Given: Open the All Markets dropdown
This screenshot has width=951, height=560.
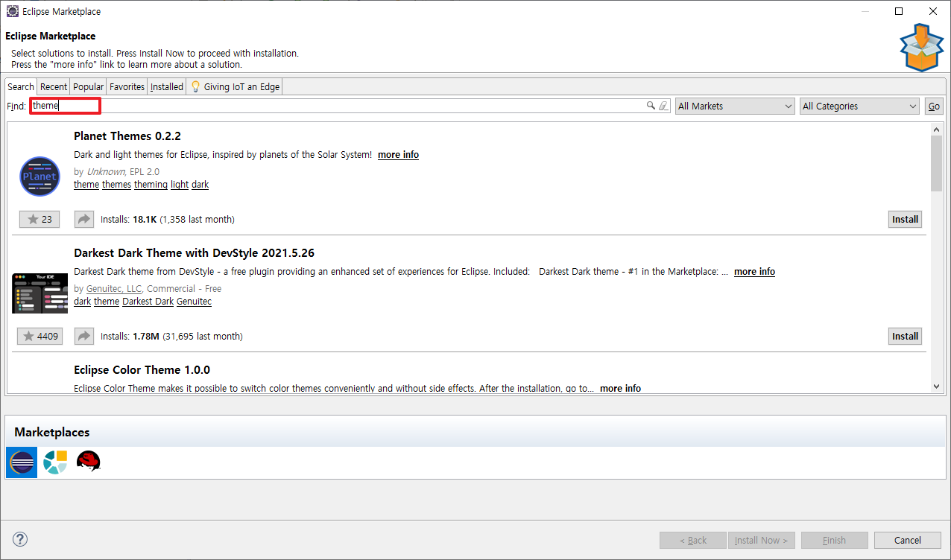Looking at the screenshot, I should pyautogui.click(x=735, y=106).
